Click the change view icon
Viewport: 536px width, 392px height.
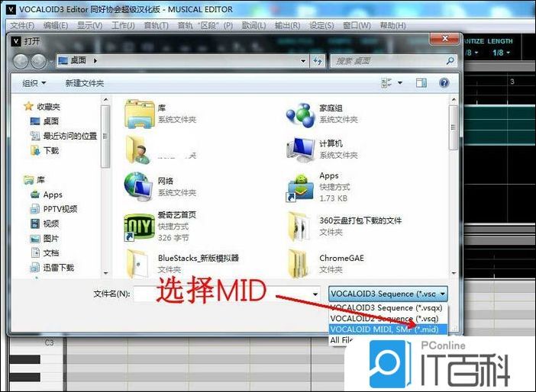(x=386, y=82)
